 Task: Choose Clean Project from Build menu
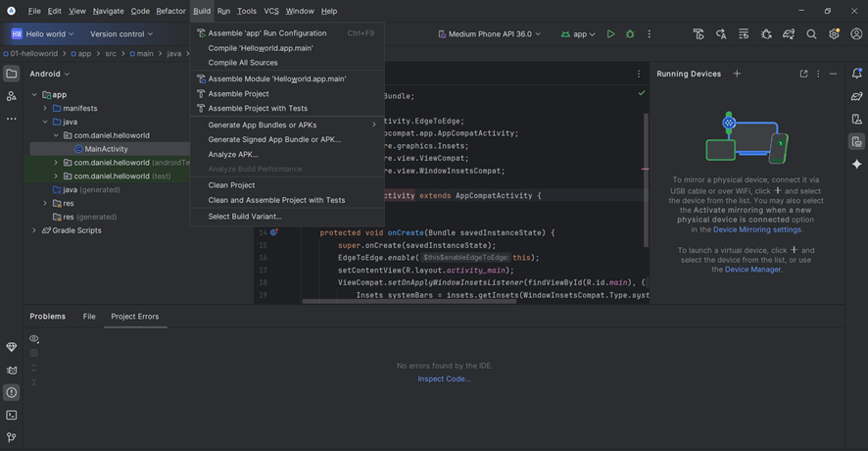(231, 184)
